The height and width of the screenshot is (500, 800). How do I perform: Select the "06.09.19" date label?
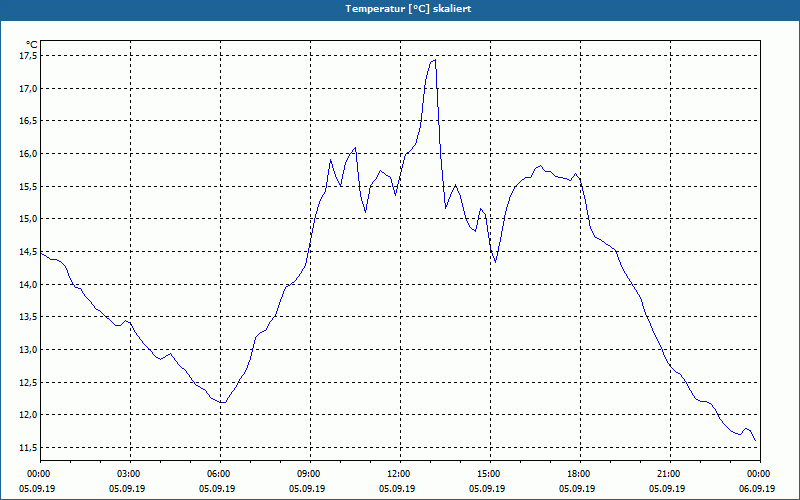[x=757, y=489]
